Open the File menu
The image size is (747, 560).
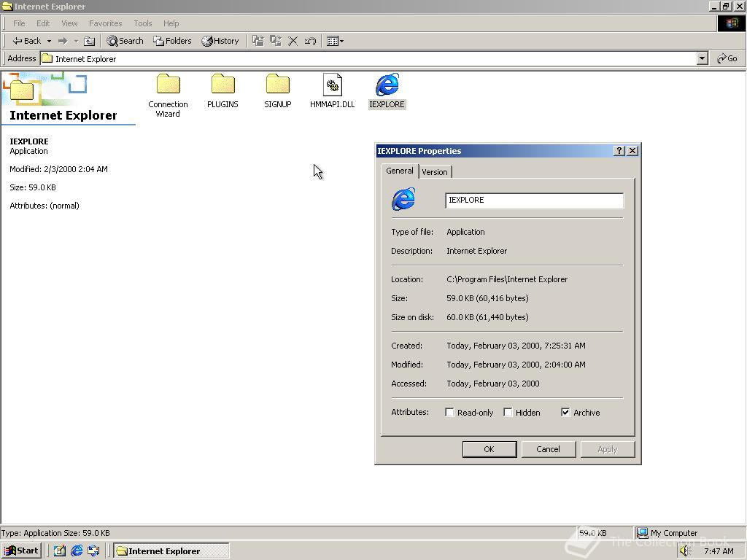[19, 23]
